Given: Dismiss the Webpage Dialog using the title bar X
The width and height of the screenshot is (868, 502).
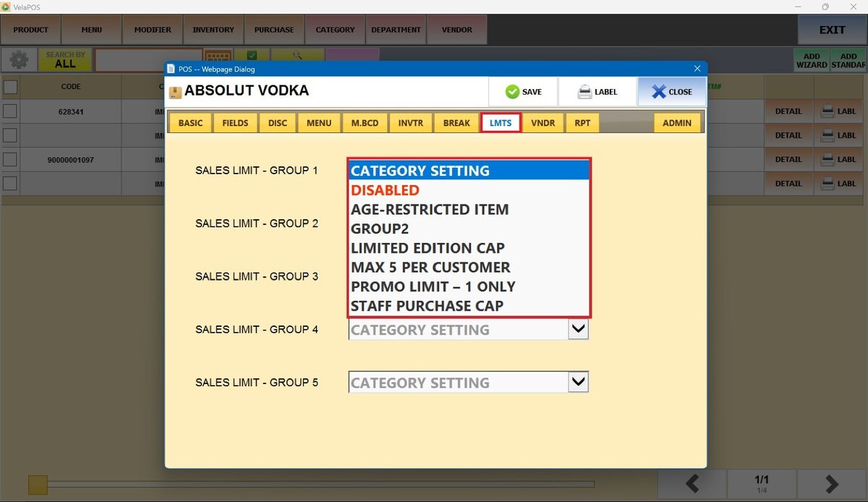Looking at the screenshot, I should (697, 69).
